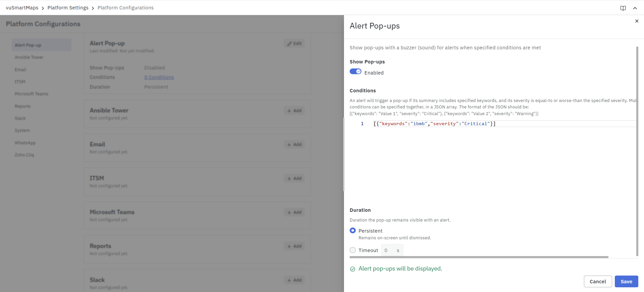Save the alert pop-up settings
Image resolution: width=644 pixels, height=292 pixels.
(x=626, y=282)
